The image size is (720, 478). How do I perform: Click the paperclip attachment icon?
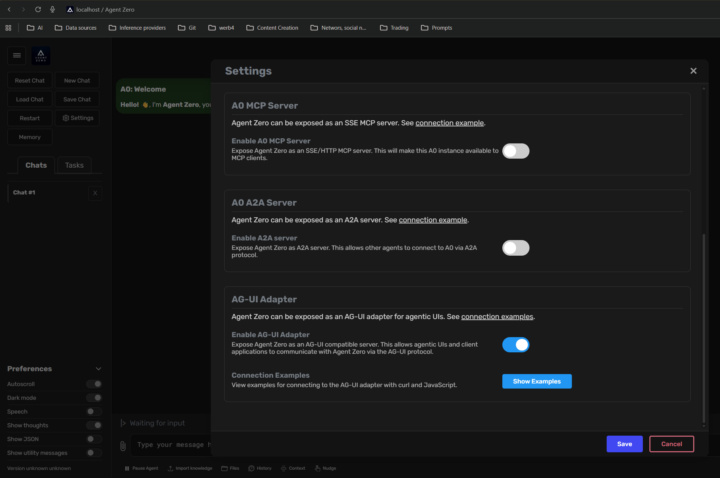123,446
